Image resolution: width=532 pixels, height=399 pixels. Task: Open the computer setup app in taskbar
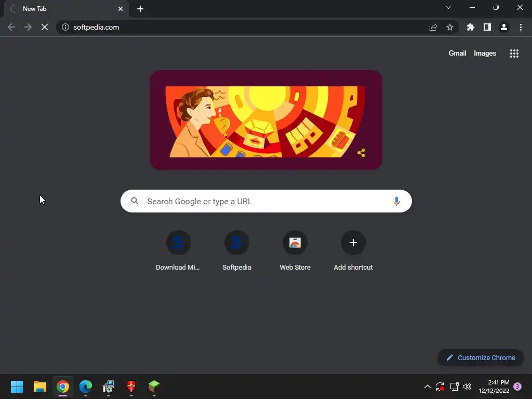109,387
